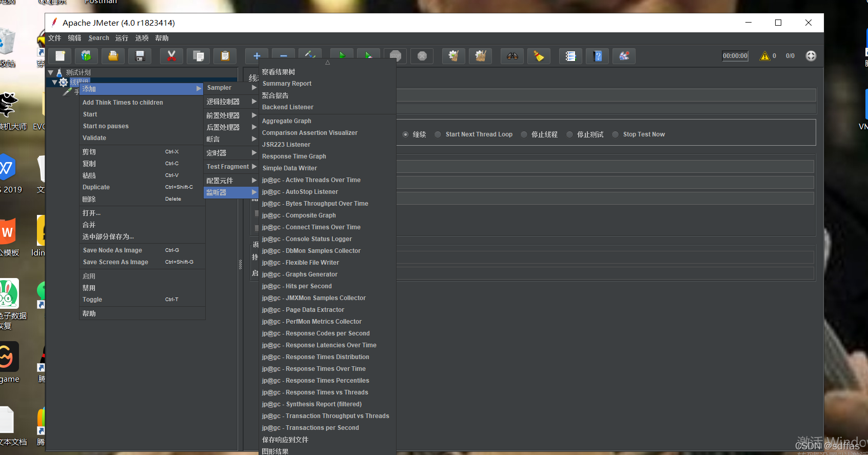Click Toggle in context menu
Viewport: 868px width, 455px height.
tap(142, 300)
